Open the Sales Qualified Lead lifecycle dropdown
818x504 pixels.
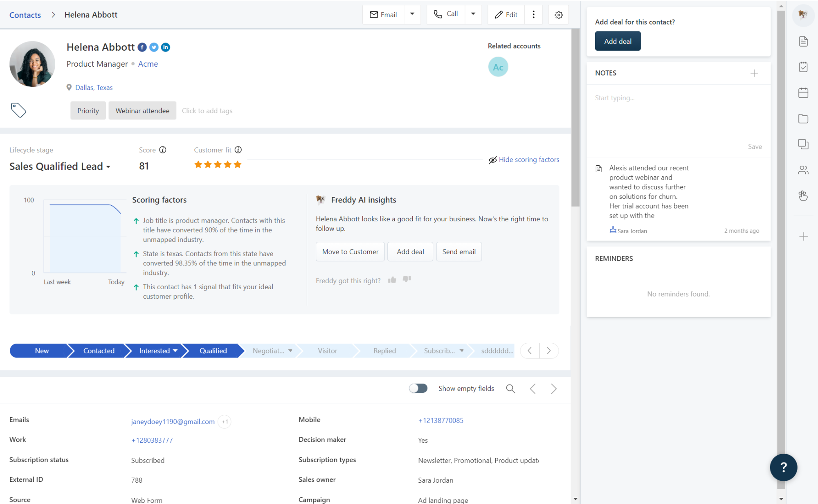pos(60,166)
